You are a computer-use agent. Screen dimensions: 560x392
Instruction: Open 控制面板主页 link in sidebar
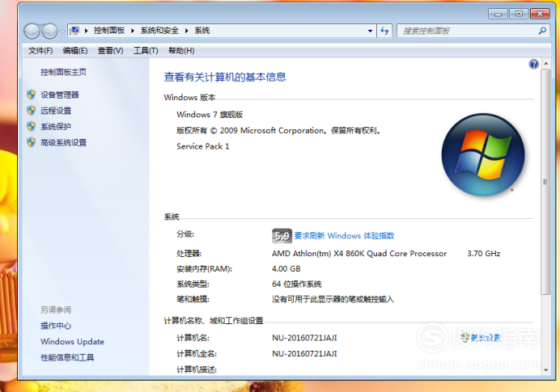pyautogui.click(x=63, y=72)
